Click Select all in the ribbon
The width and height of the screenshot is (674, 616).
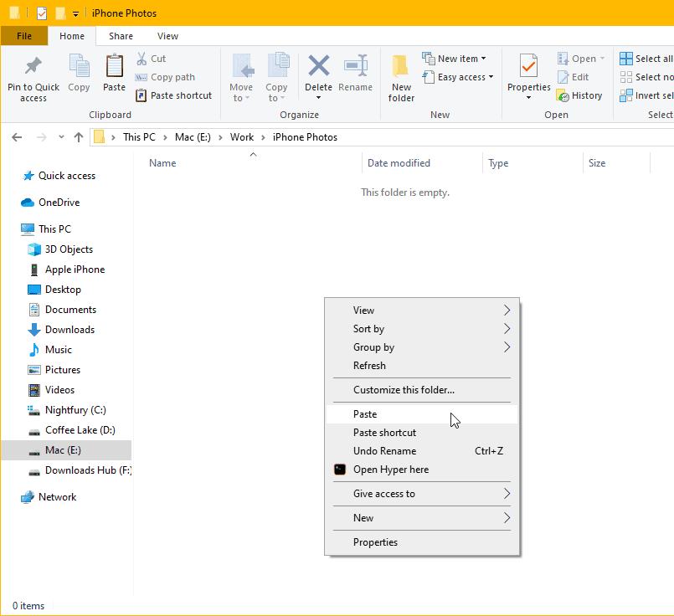pos(645,58)
